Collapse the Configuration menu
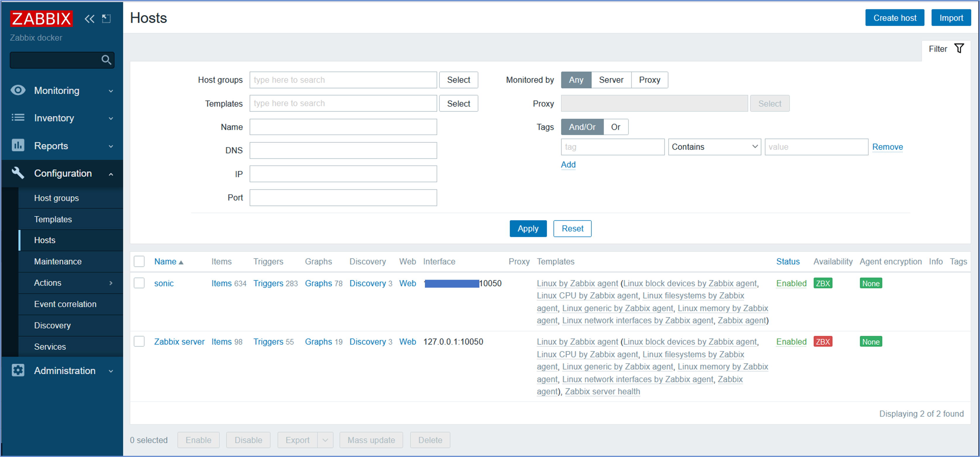This screenshot has width=980, height=457. point(111,174)
